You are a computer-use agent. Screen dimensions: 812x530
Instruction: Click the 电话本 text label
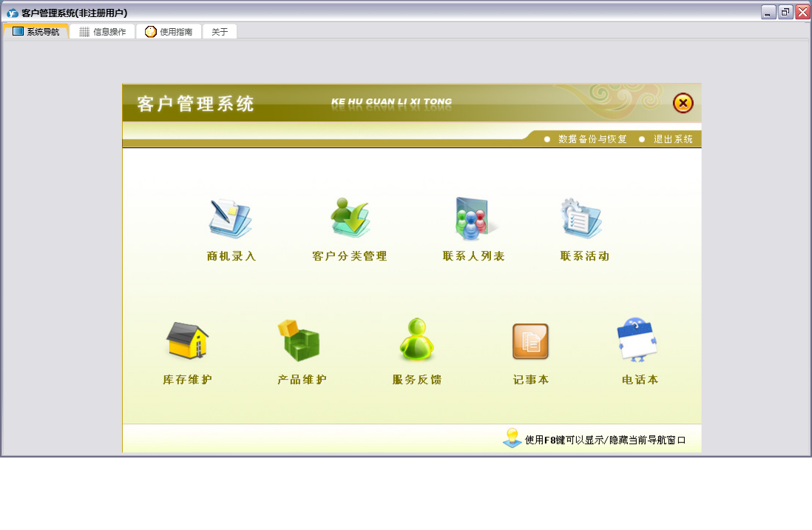point(640,380)
